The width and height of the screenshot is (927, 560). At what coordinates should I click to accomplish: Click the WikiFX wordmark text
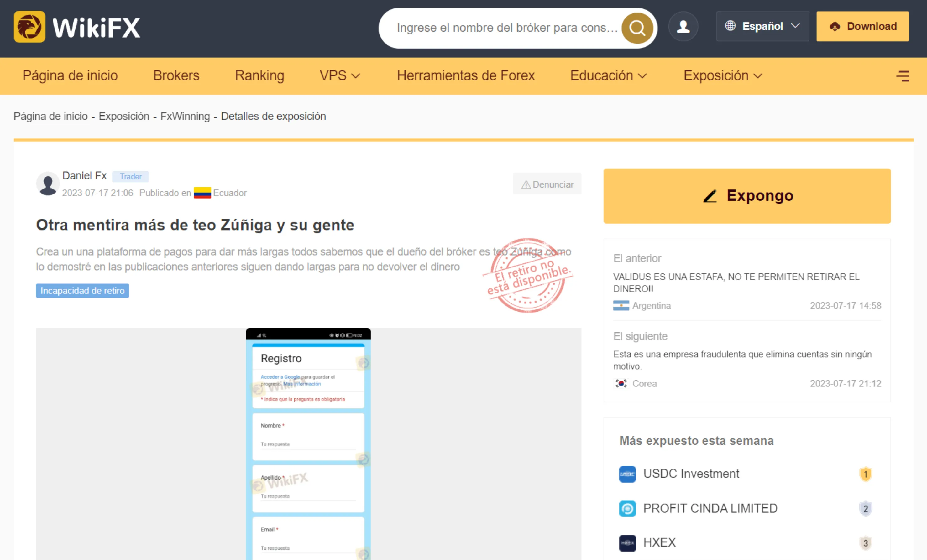[96, 28]
